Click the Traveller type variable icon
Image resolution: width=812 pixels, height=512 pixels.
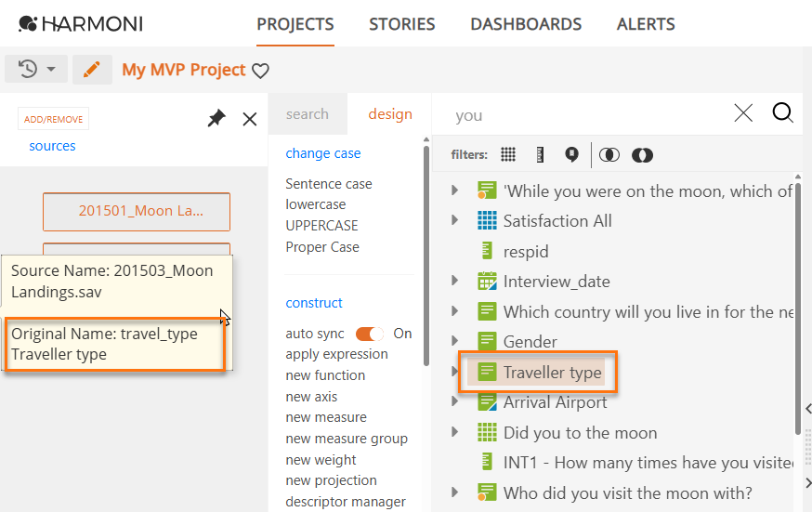coord(487,372)
